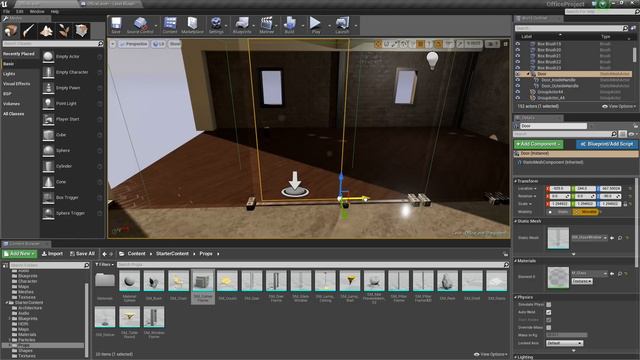
Task: Toggle visibility eye for Door_InsideHandle
Action: (x=518, y=80)
